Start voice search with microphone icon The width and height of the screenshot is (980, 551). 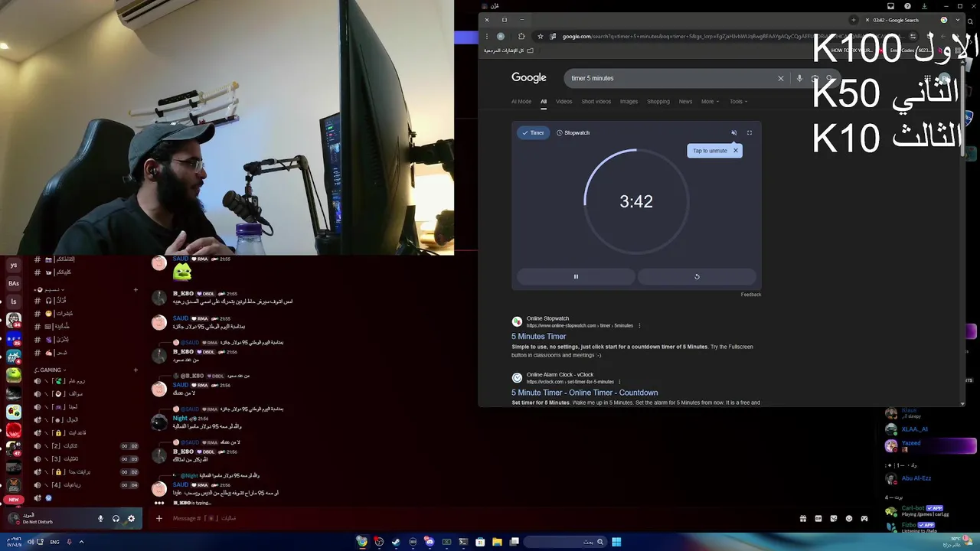coord(799,78)
